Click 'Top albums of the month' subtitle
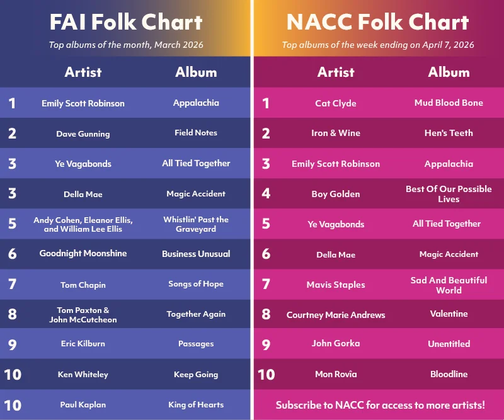This screenshot has width=504, height=420. point(126,45)
